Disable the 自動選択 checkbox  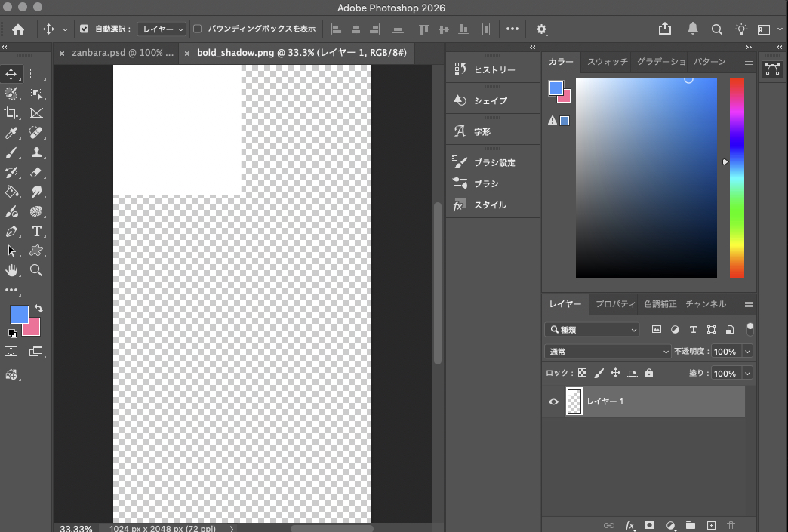pos(85,29)
